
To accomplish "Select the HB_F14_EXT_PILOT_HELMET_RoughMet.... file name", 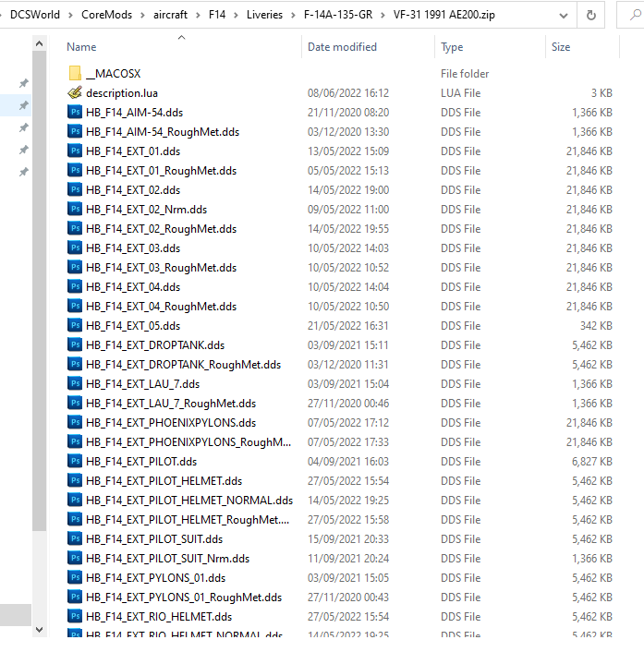I will click(188, 520).
